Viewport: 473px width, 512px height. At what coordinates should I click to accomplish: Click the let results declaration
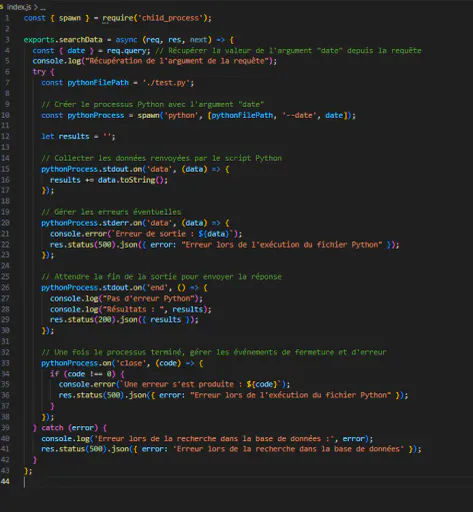pos(78,136)
